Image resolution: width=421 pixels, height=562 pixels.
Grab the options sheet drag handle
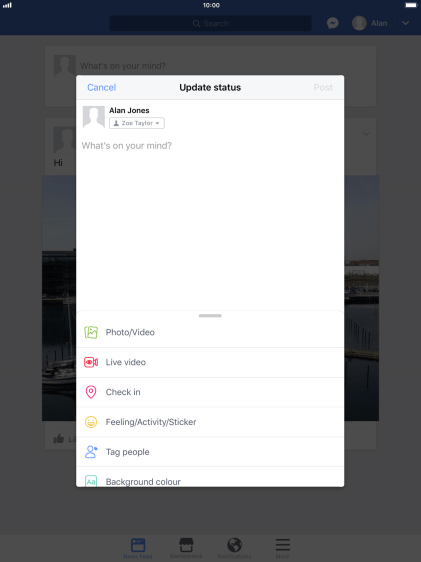click(210, 316)
